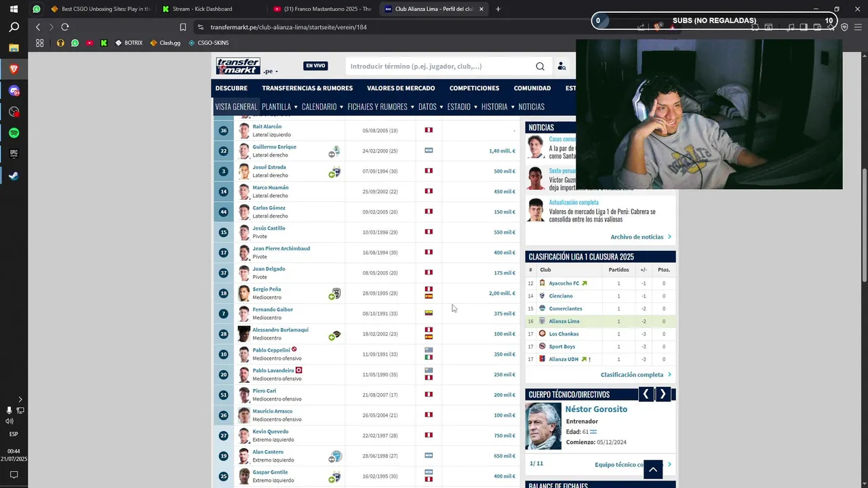Open Ayacucho FC in standings

(x=564, y=283)
